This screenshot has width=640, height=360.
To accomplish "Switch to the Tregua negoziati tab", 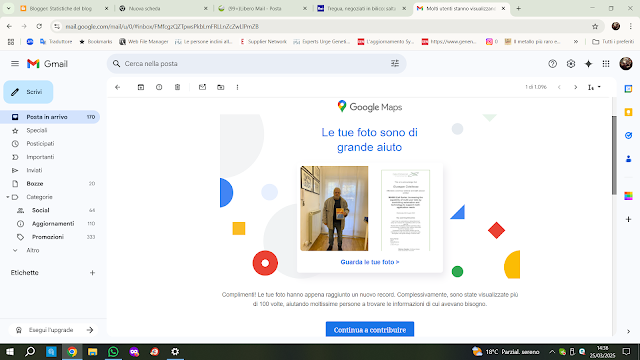I will pos(362,8).
